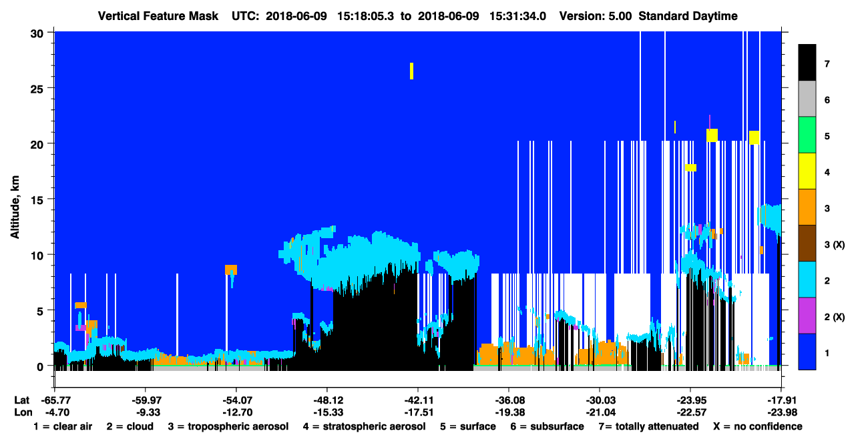Click longitude value -19.38
Viewport: 868px width, 445px height.
508,412
